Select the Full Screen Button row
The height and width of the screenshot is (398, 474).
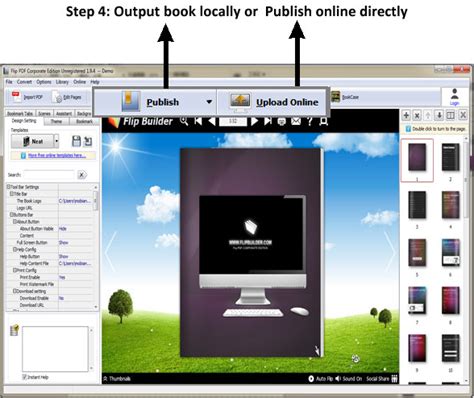[x=50, y=243]
